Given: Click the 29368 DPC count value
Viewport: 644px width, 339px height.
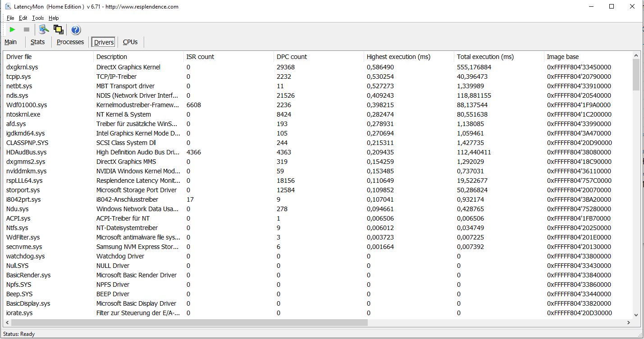Looking at the screenshot, I should (x=285, y=67).
